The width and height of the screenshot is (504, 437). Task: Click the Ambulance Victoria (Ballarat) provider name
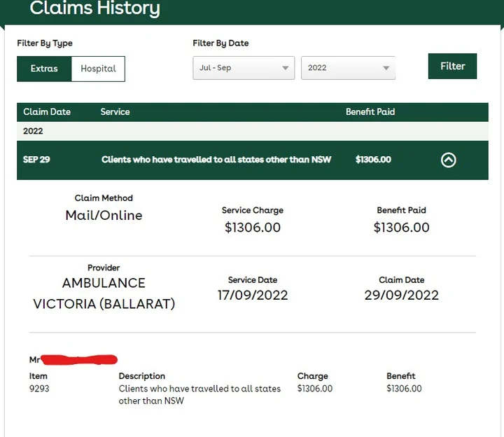pos(104,293)
